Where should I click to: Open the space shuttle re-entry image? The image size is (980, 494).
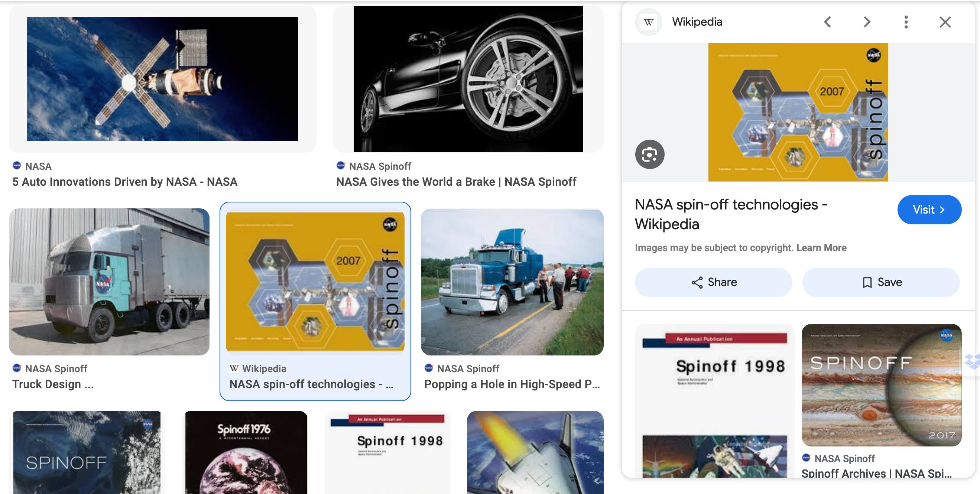(x=535, y=452)
